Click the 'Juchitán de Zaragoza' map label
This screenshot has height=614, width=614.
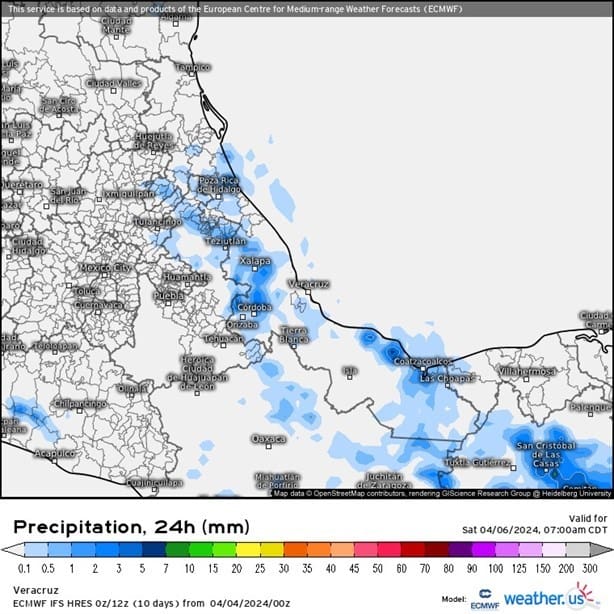click(x=384, y=481)
